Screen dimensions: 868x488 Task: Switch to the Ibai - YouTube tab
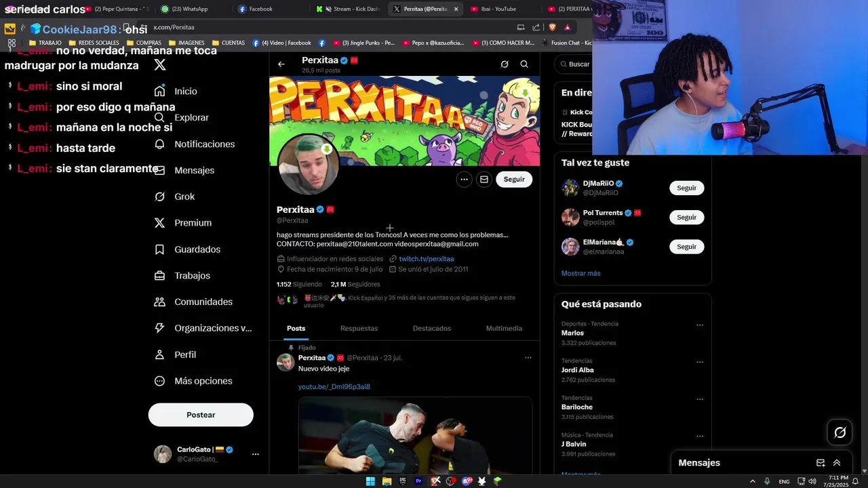[x=502, y=9]
